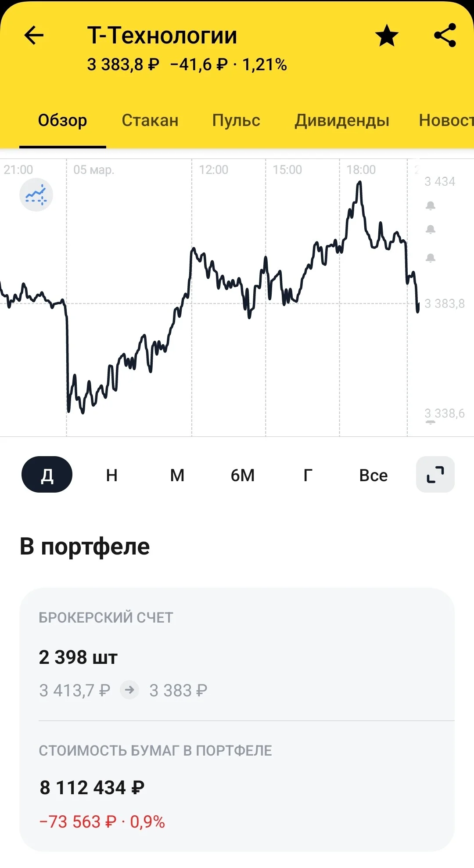Tap the alert bell near 3 338,6

[431, 422]
